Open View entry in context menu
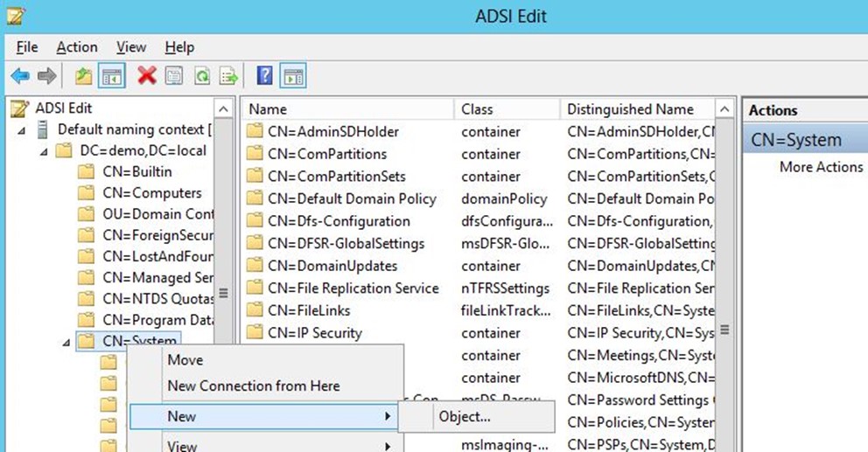Image resolution: width=868 pixels, height=452 pixels. (x=266, y=445)
